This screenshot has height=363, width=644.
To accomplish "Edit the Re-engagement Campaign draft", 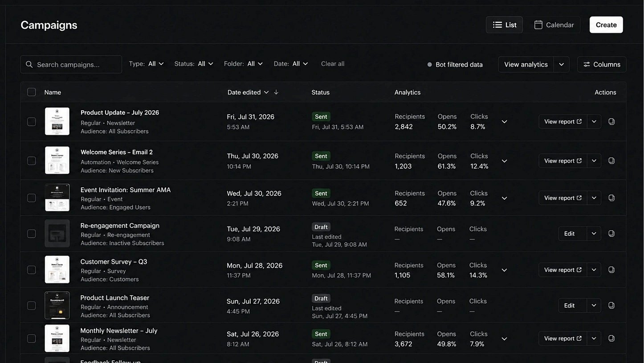I will pos(572,233).
